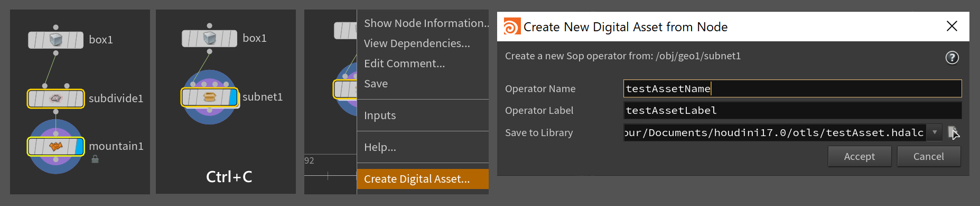
Task: Toggle the bypass flag on subdivide1
Action: coord(32,98)
